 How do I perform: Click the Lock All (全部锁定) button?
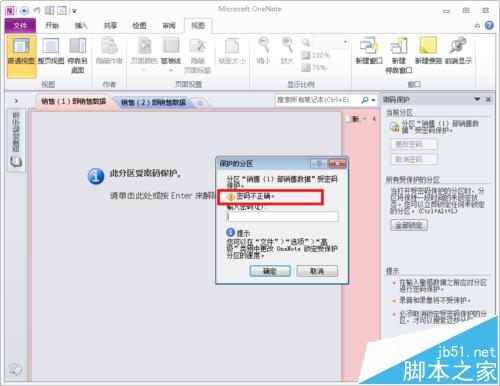(x=409, y=225)
